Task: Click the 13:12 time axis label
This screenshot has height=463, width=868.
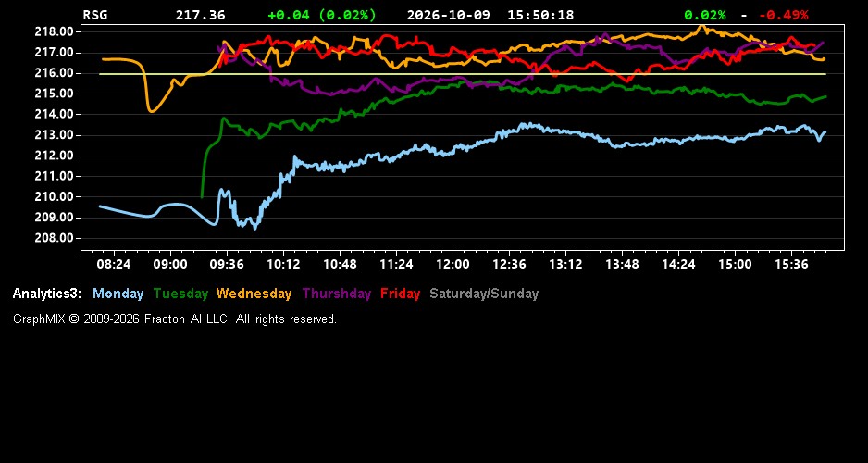Action: (x=565, y=264)
